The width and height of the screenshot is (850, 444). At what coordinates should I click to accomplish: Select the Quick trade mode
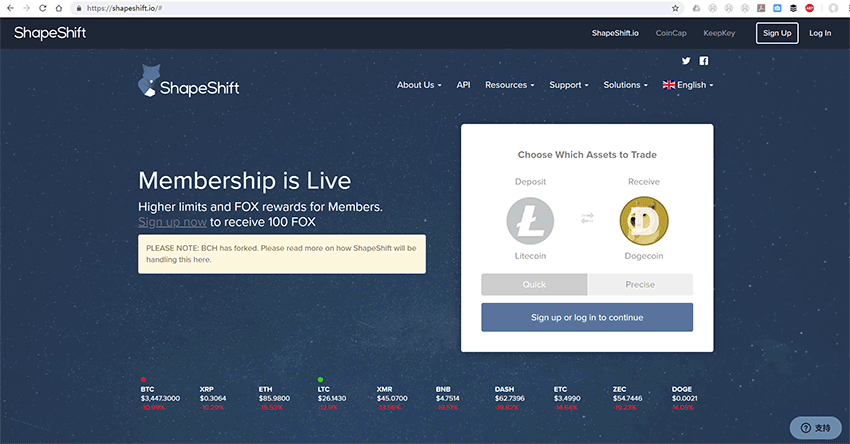coord(534,284)
